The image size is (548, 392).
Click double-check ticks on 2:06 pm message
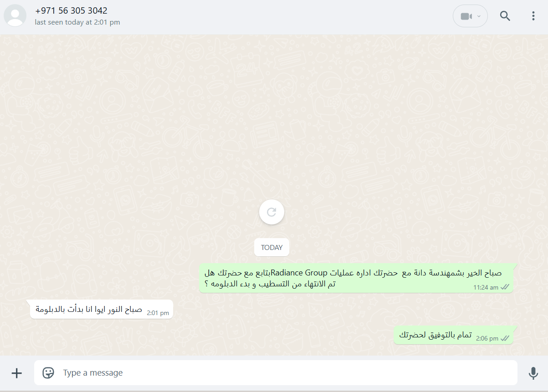(x=505, y=338)
